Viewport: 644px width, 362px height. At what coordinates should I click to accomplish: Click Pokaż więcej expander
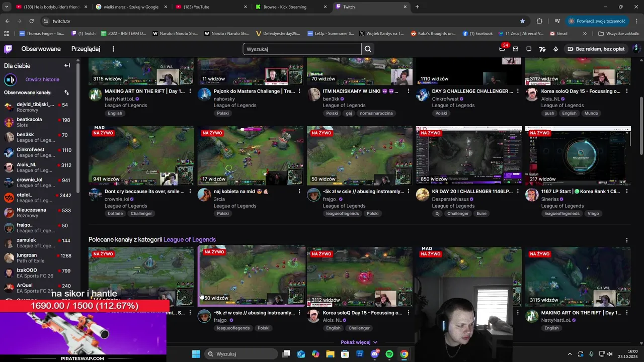tap(359, 342)
